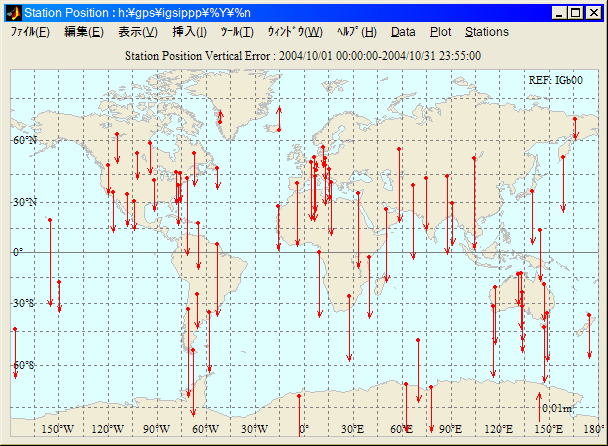Open the 表示(V) menu
Screen dimensions: 608x446
coord(137,32)
